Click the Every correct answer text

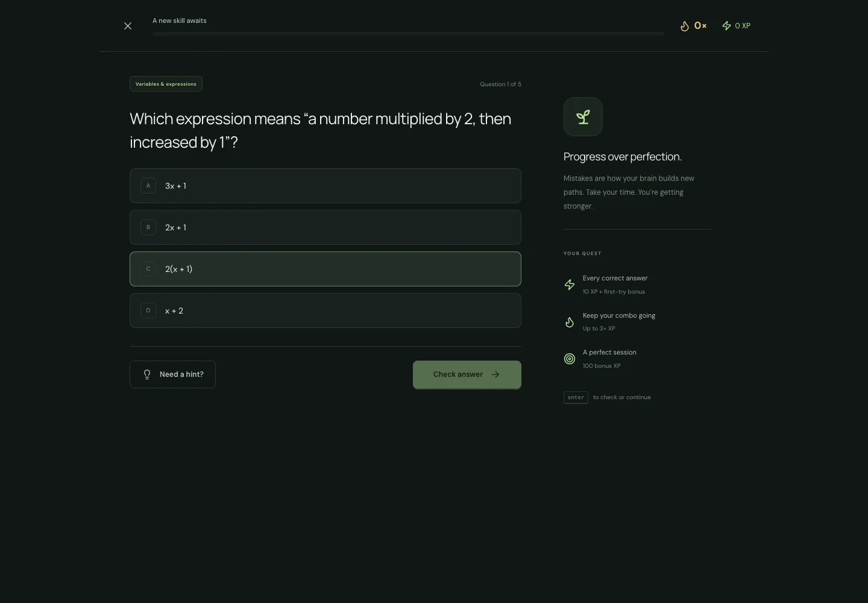[x=615, y=279]
